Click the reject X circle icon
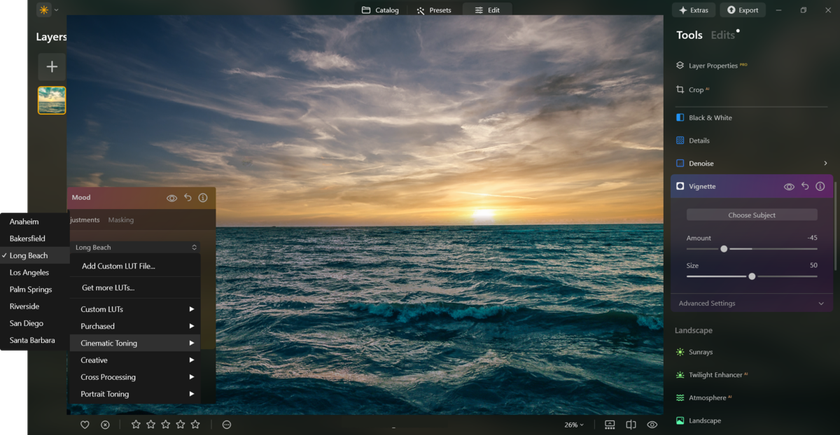This screenshot has width=840, height=435. point(105,424)
